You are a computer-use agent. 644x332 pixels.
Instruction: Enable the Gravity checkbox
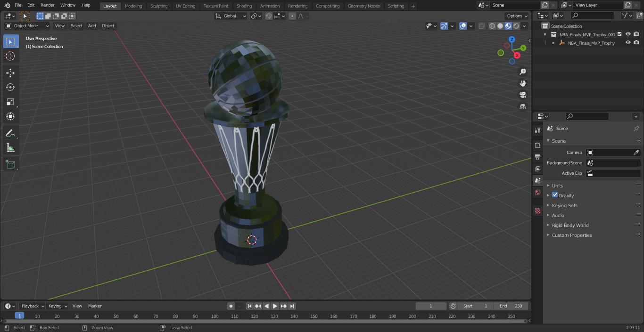pos(555,195)
